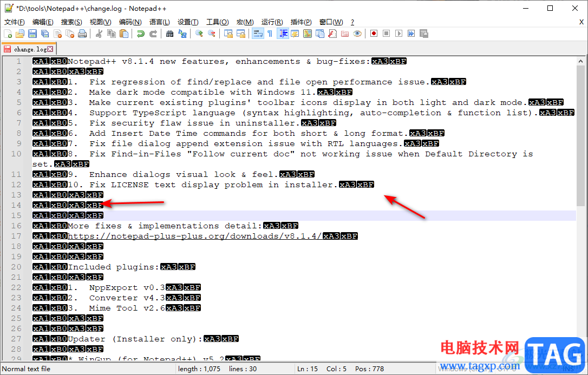Viewport: 588px width, 375px height.
Task: Click 'Normal text file' in status bar
Action: coord(26,369)
